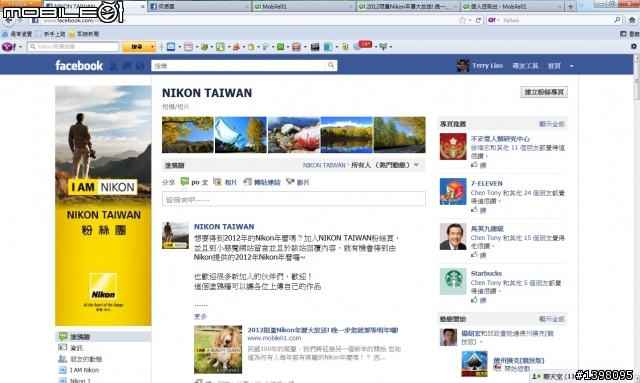Screen dimensions: 640x383
Task: Switch to the 'Mobile01' browser tab
Action: point(303,6)
